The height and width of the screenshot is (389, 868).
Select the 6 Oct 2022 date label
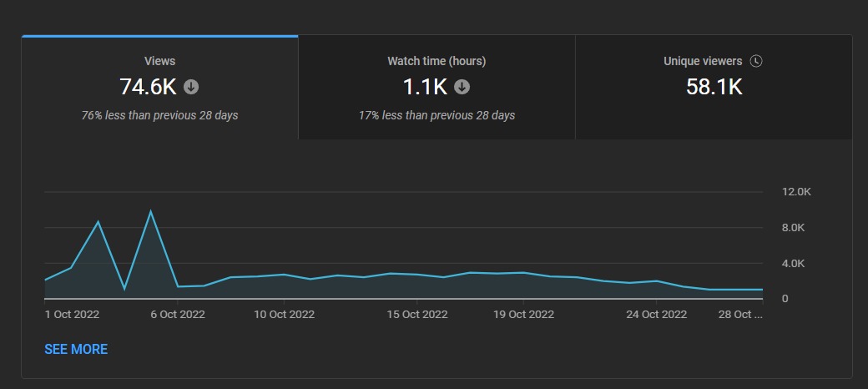tap(177, 315)
